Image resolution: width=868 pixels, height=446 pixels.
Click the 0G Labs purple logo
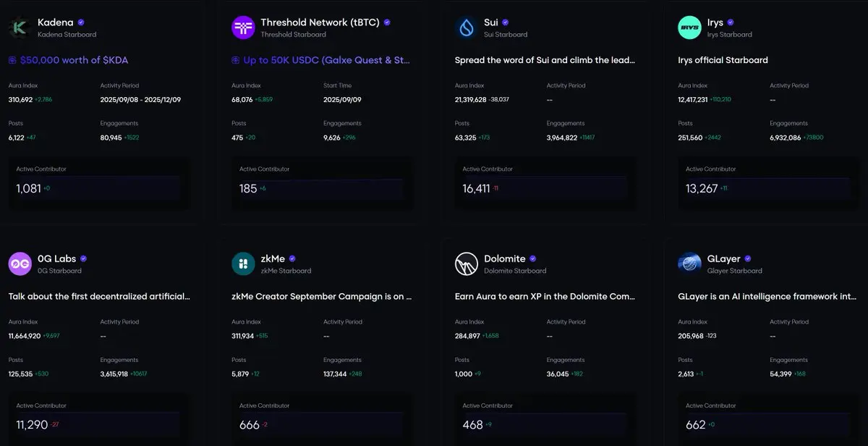(20, 264)
